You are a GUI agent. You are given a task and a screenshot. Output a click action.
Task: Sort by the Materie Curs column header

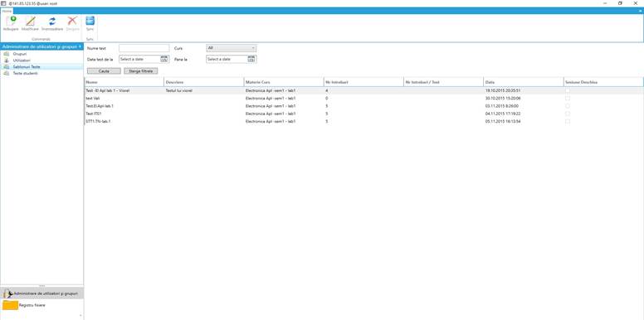tap(284, 82)
